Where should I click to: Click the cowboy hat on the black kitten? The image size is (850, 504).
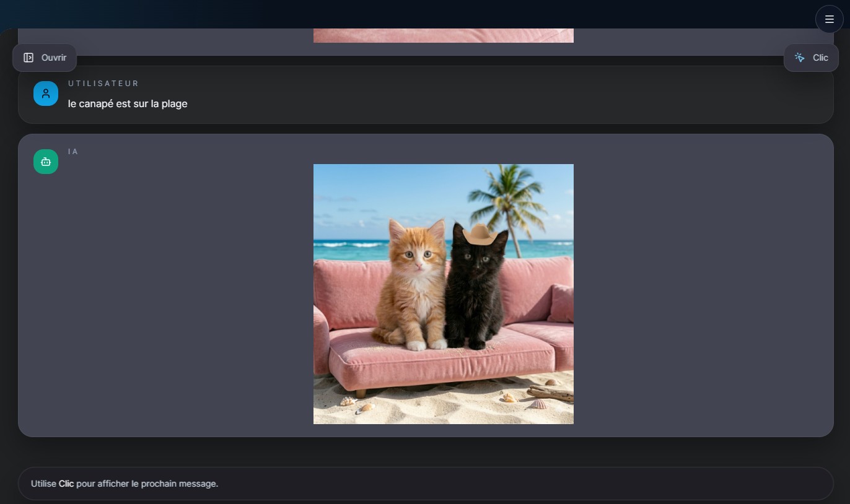point(480,235)
